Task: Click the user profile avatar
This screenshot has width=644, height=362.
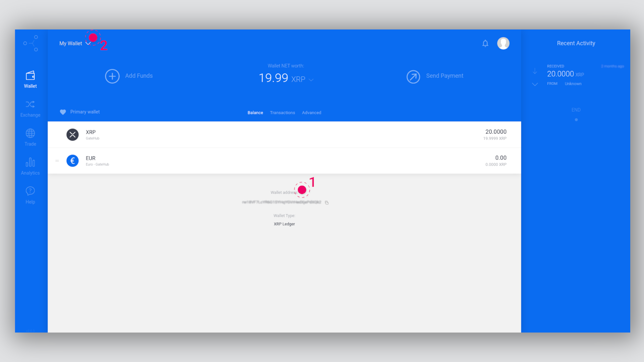Action: 503,43
